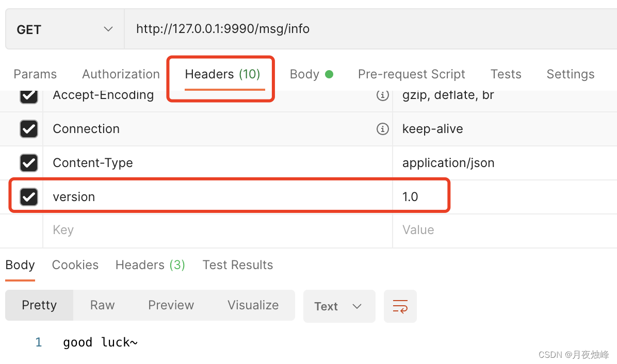Click the Connection header info icon

pos(382,129)
